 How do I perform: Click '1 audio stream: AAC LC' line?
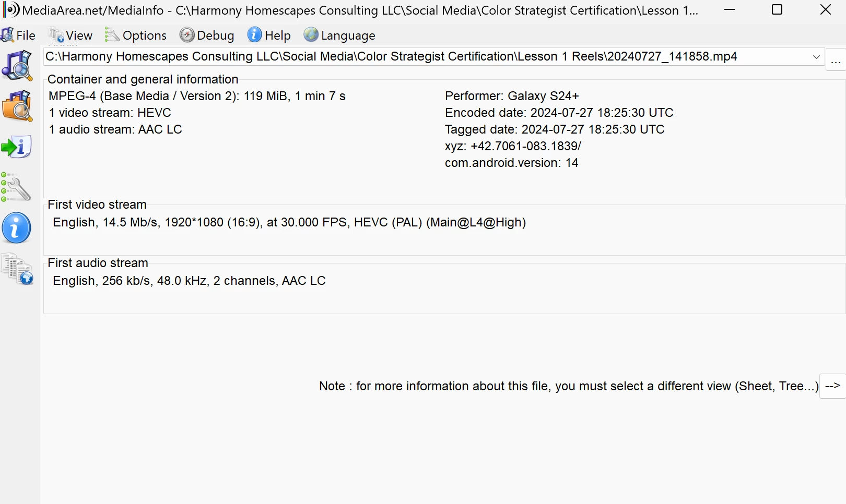coord(115,129)
